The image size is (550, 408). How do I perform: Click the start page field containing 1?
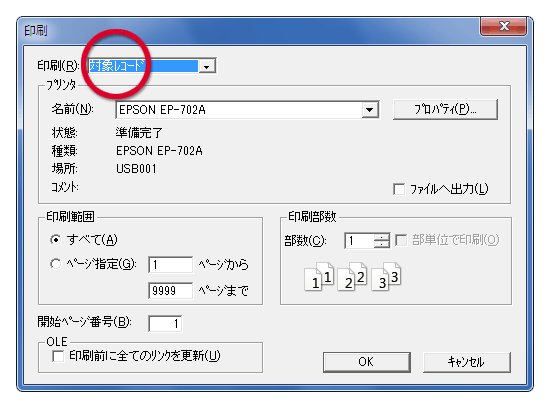(x=170, y=264)
